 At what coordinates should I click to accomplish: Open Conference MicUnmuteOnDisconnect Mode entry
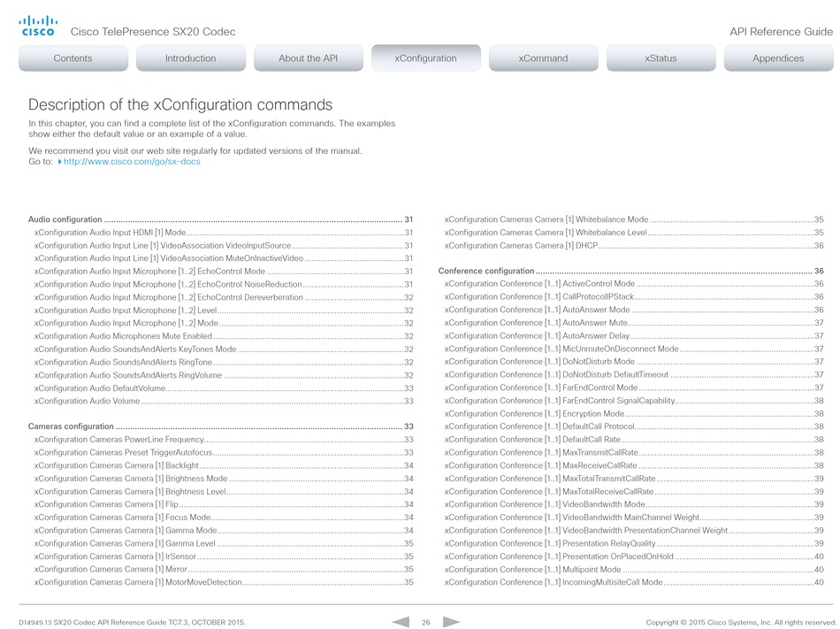click(634, 349)
